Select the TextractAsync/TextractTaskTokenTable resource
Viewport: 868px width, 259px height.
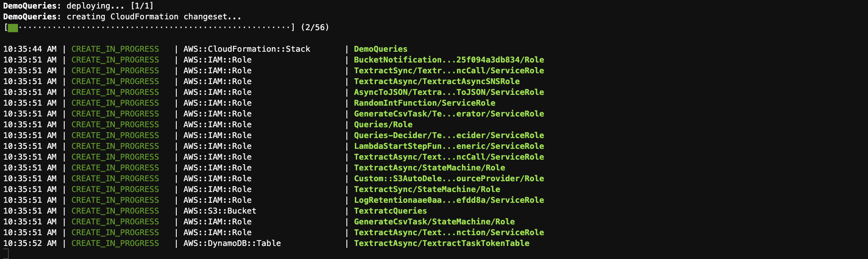[442, 243]
